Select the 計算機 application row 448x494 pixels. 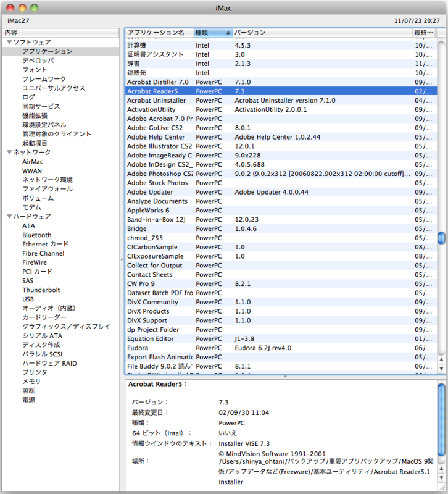point(281,45)
